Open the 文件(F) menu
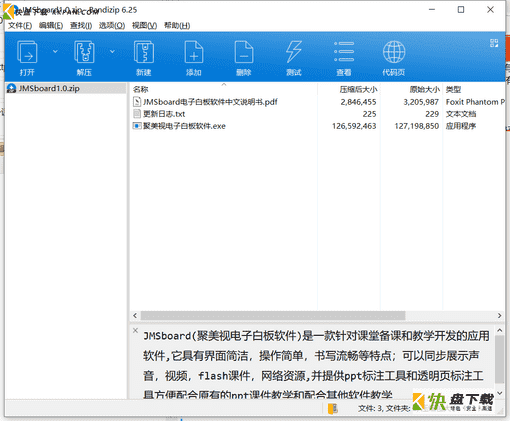Viewport: 510px width, 421px height. pos(20,26)
